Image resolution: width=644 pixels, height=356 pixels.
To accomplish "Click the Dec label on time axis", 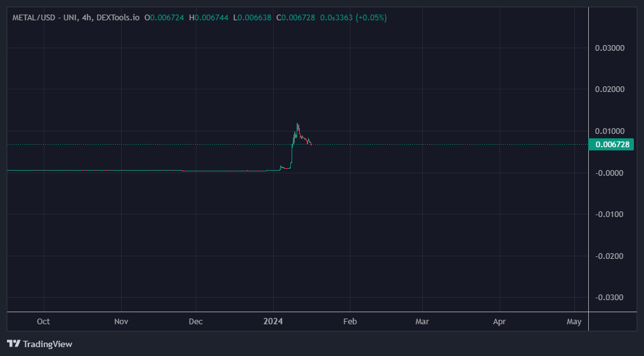I will click(x=196, y=322).
